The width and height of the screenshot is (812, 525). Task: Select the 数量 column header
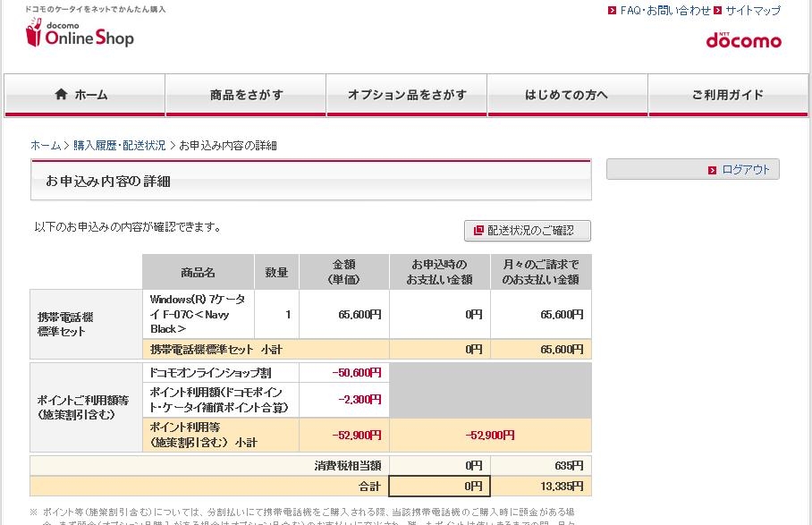point(276,272)
